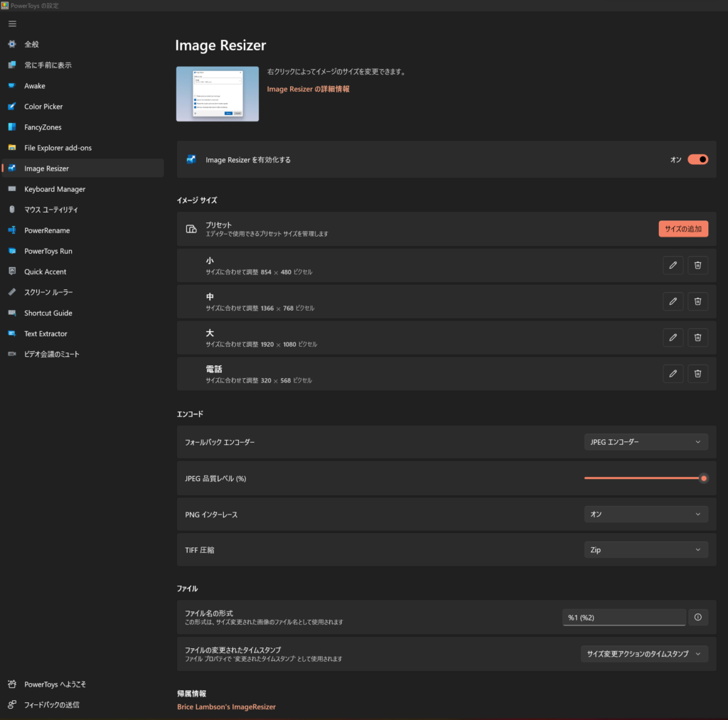Select Text Extractor in the sidebar

pyautogui.click(x=82, y=333)
